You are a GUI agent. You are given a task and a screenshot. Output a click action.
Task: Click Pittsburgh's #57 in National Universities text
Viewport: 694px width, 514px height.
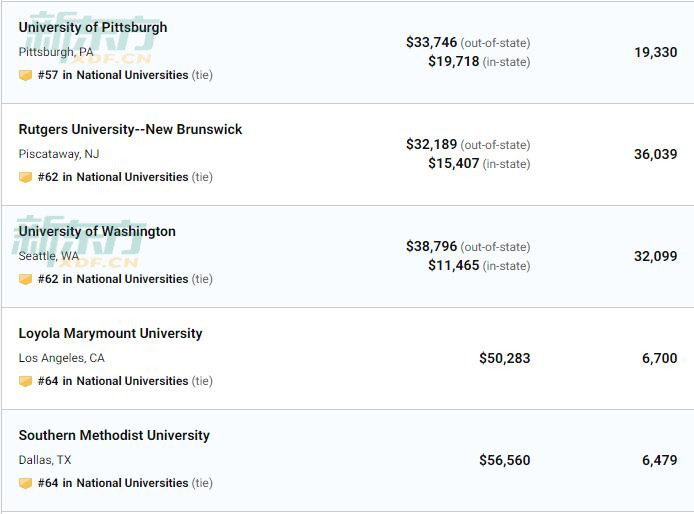113,75
